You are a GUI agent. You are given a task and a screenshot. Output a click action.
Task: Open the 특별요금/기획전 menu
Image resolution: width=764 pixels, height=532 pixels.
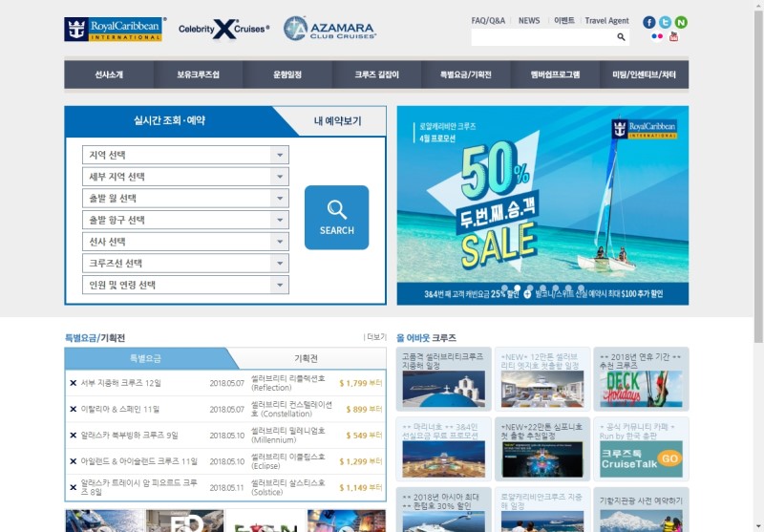click(466, 74)
